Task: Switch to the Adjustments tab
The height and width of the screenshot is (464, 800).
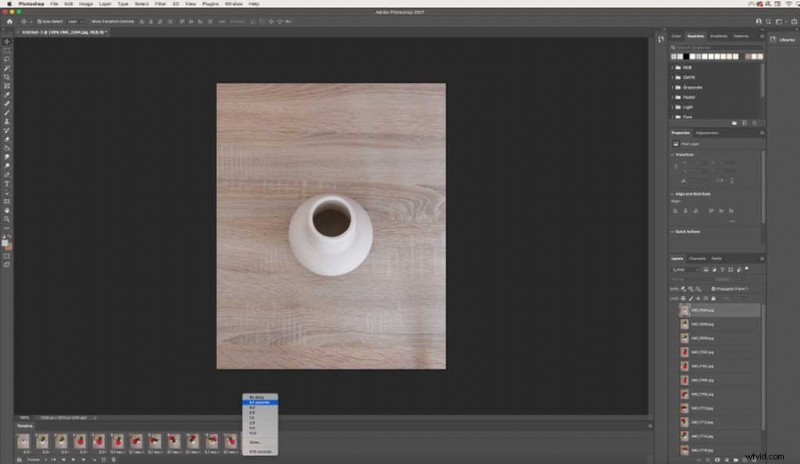Action: click(x=707, y=133)
